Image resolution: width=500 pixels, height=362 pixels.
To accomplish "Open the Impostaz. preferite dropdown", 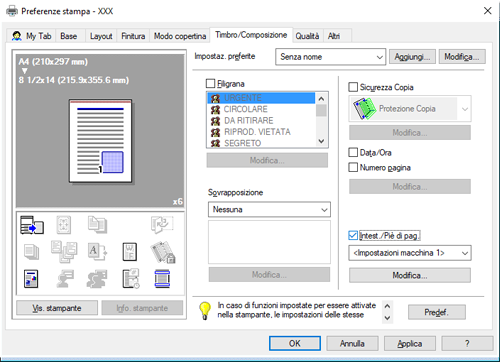I will point(330,57).
